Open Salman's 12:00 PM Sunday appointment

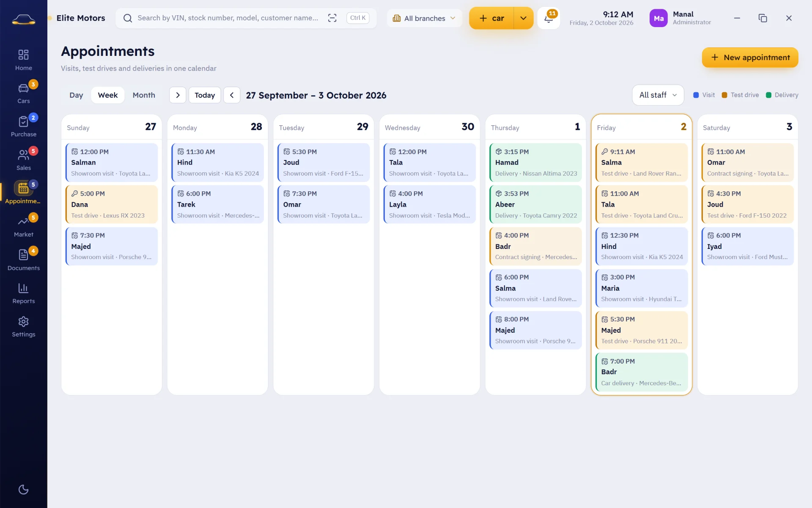[112, 163]
